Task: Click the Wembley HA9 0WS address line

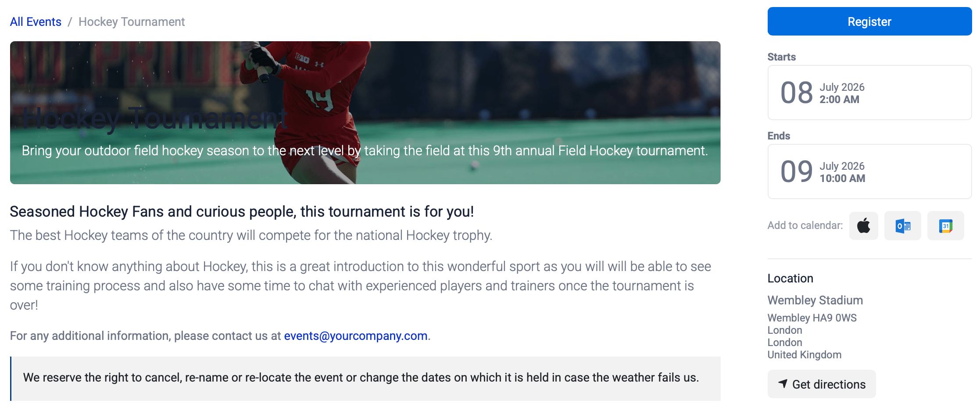Action: (812, 318)
